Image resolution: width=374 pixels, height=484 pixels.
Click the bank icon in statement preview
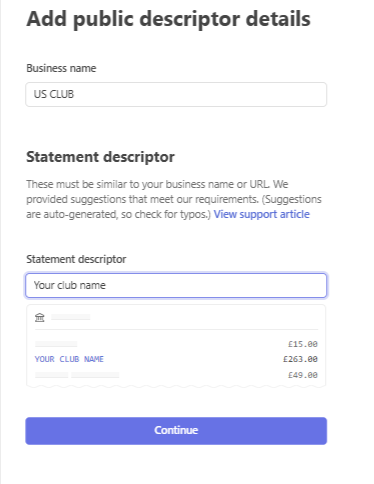(40, 317)
